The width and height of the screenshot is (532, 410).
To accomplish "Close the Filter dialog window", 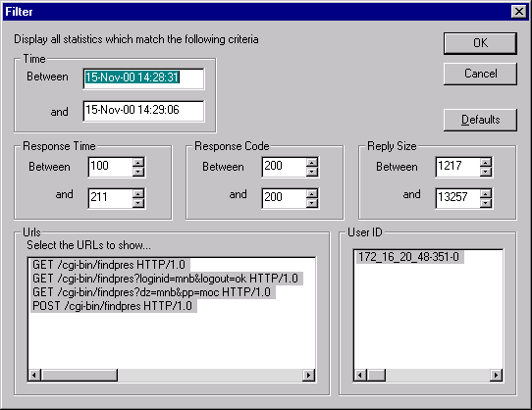I will [519, 12].
